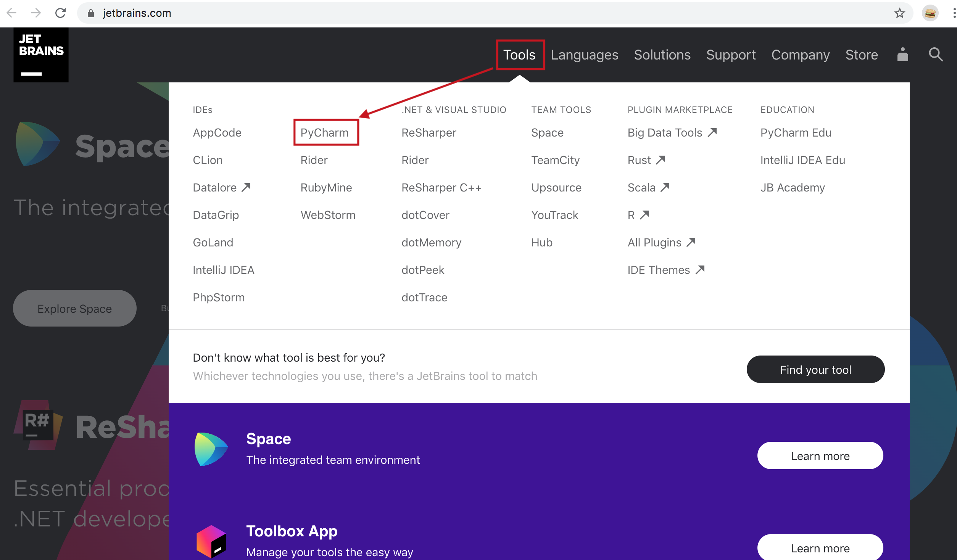Click the search magnifier icon

click(936, 55)
